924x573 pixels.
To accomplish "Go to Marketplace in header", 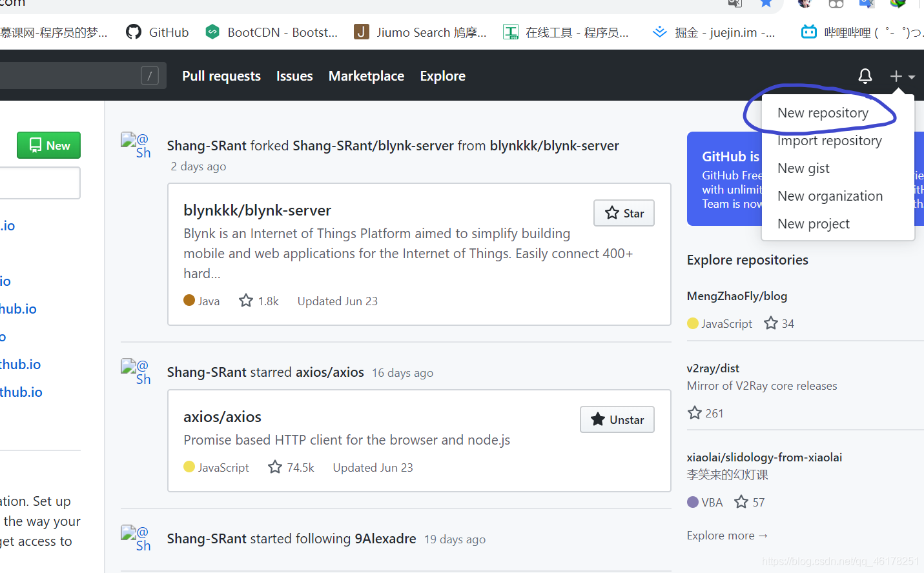I will pos(366,76).
